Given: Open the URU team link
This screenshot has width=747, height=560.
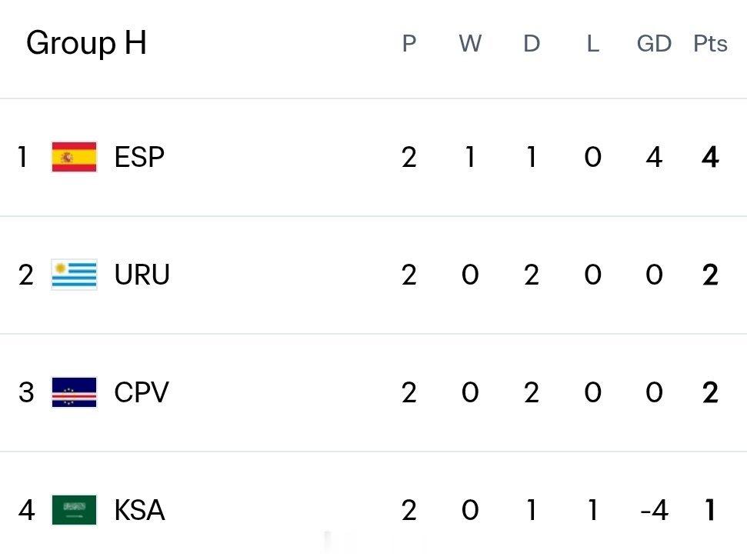Looking at the screenshot, I should coord(142,275).
